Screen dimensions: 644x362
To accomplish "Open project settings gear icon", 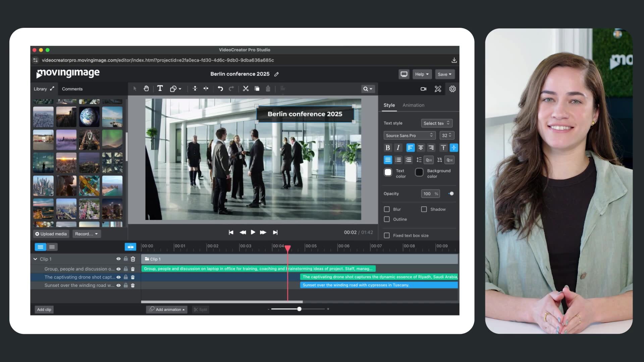I will (x=452, y=89).
